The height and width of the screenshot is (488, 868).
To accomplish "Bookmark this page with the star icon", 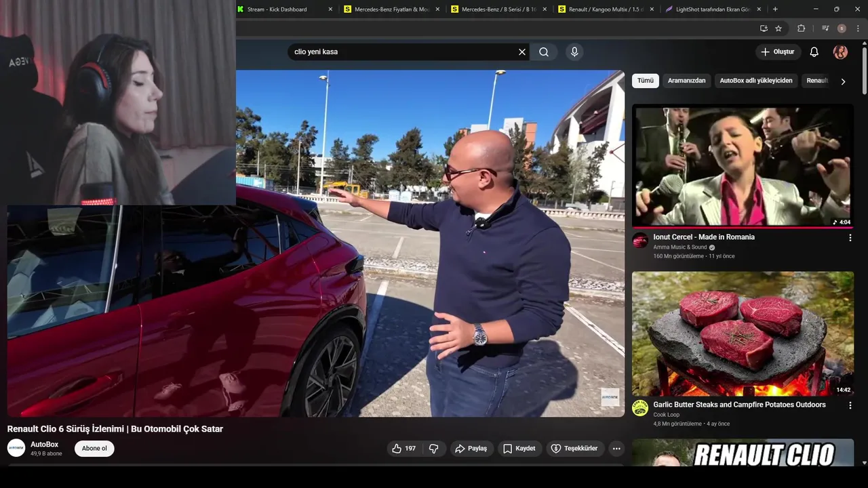I will click(x=778, y=28).
